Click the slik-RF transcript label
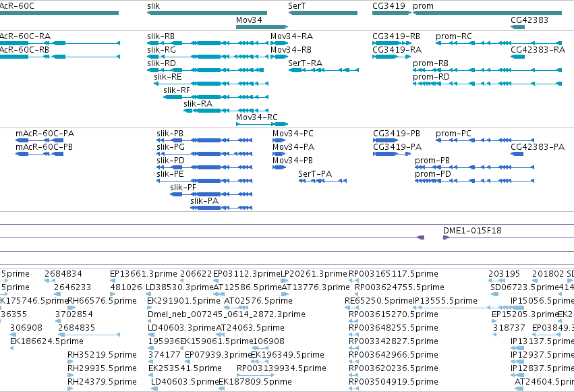Image resolution: width=574 pixels, height=392 pixels. tap(177, 90)
